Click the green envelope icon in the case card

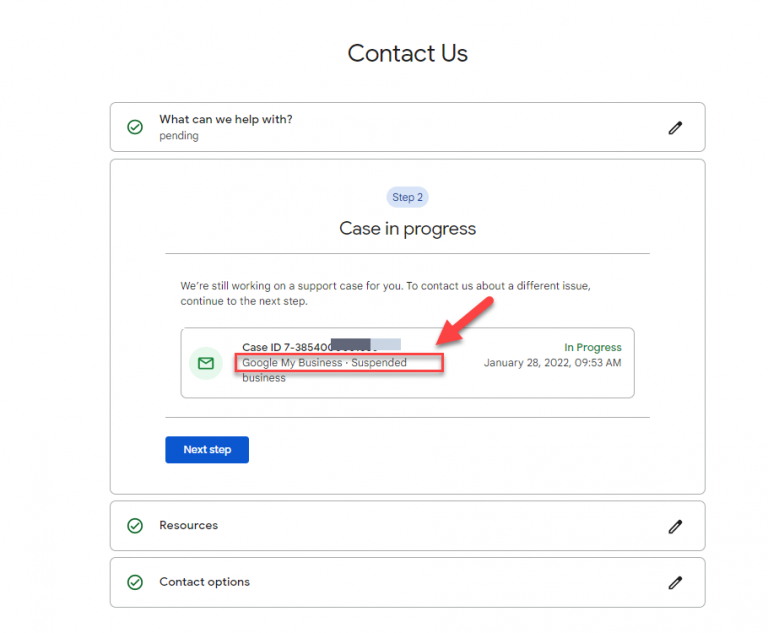[x=206, y=363]
